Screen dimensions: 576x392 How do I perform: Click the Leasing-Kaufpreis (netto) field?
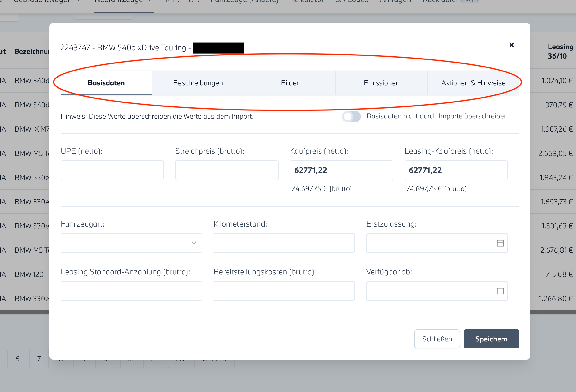point(455,170)
